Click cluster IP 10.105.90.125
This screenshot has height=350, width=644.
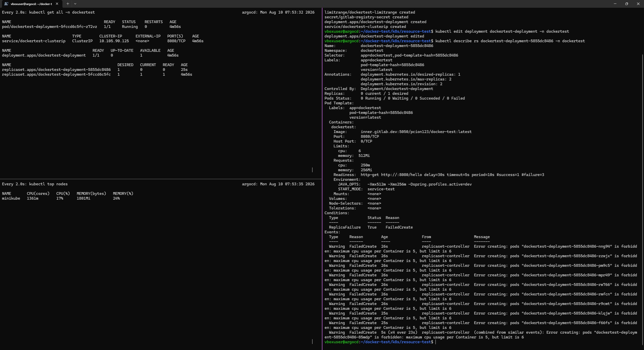point(114,41)
